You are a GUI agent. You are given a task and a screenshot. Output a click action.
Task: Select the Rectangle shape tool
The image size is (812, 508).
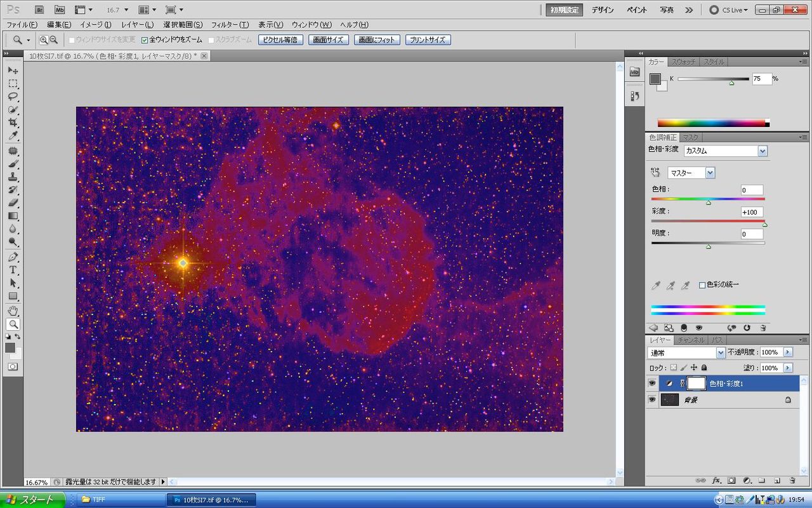(13, 297)
